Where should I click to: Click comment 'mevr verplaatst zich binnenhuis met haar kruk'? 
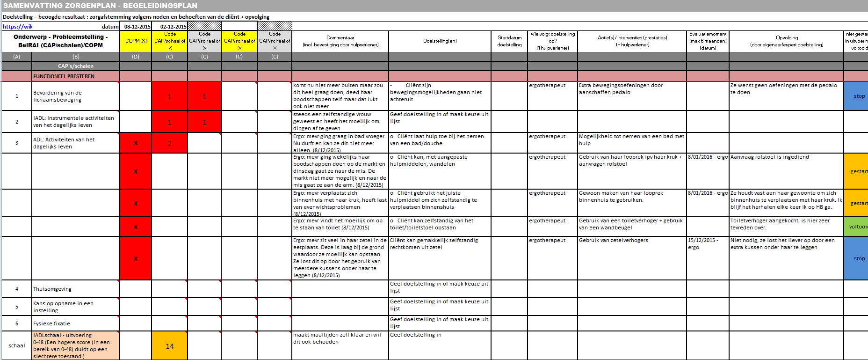point(340,203)
